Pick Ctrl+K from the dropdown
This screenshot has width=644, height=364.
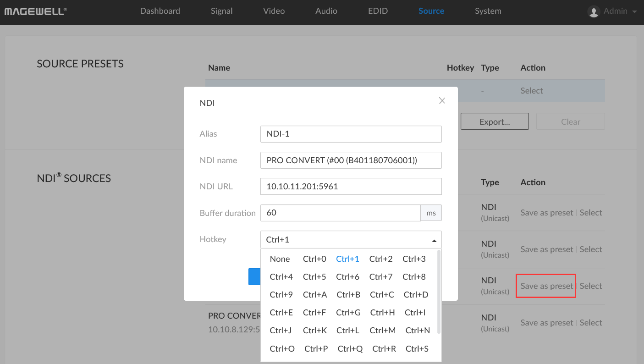[x=315, y=331]
